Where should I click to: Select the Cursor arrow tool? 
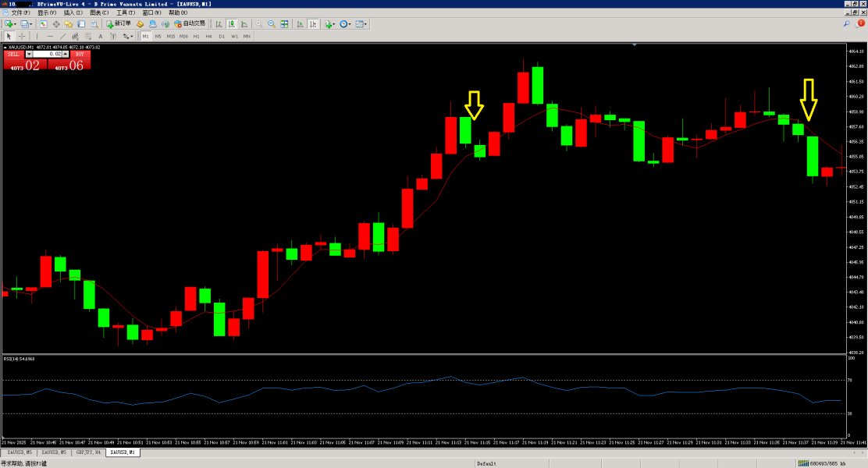[x=9, y=36]
